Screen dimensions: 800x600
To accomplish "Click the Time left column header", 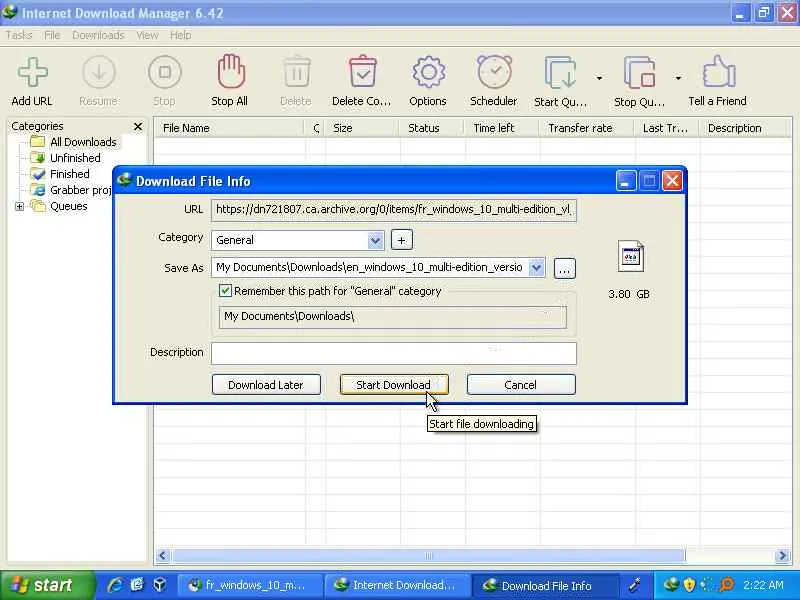I will click(x=503, y=128).
